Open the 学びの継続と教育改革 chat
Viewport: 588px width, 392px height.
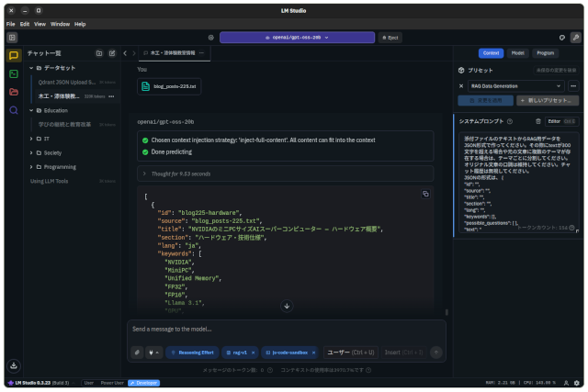click(x=76, y=125)
